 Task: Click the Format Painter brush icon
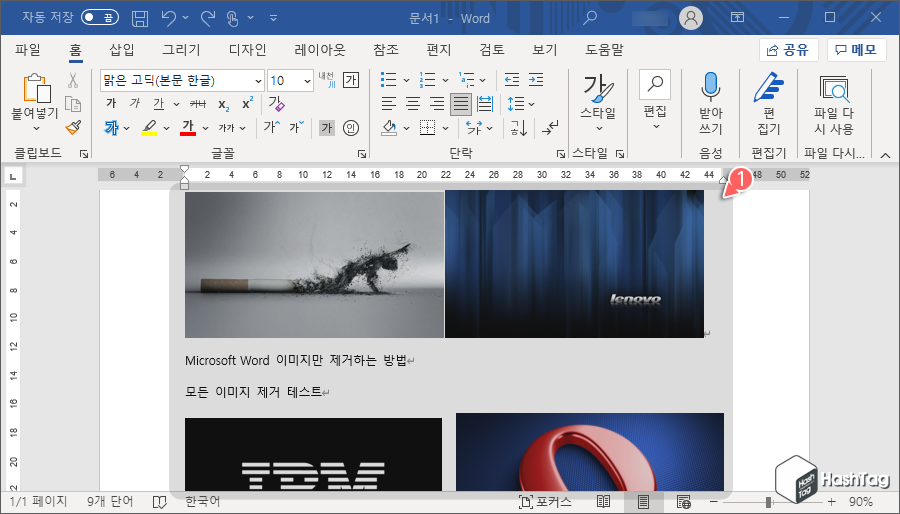pyautogui.click(x=73, y=127)
